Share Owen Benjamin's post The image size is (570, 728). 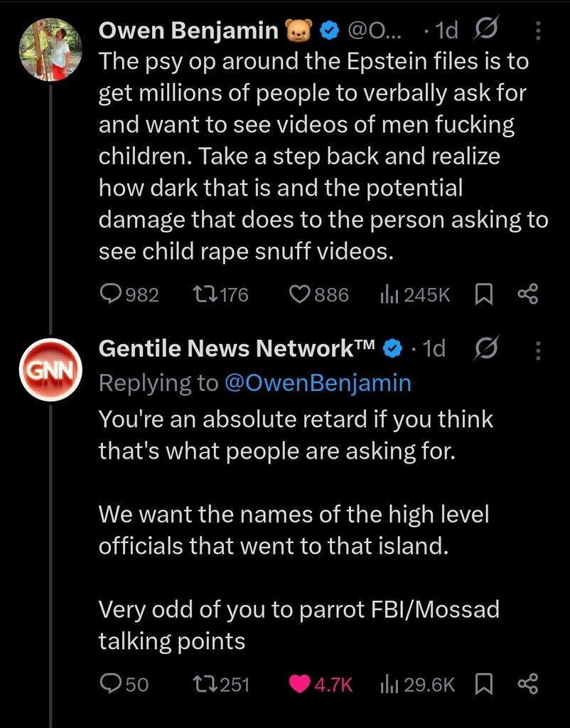click(528, 294)
